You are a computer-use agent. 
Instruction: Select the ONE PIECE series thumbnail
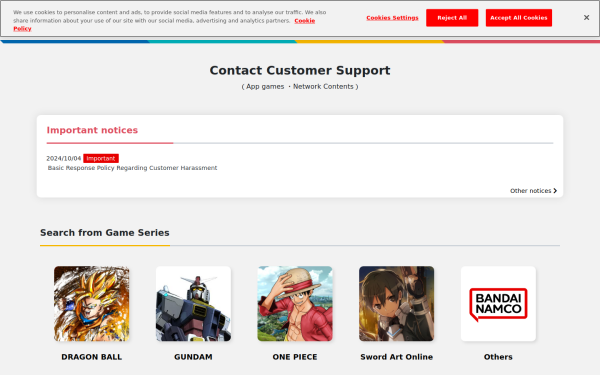(x=295, y=304)
